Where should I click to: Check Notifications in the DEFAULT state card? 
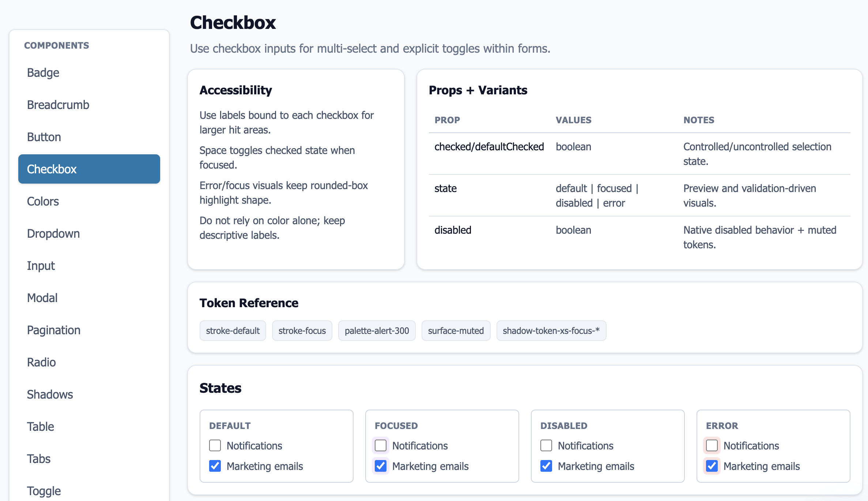pos(215,445)
